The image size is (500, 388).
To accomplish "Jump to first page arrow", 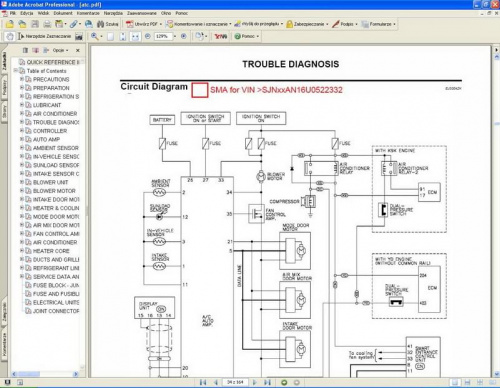I will [203, 382].
